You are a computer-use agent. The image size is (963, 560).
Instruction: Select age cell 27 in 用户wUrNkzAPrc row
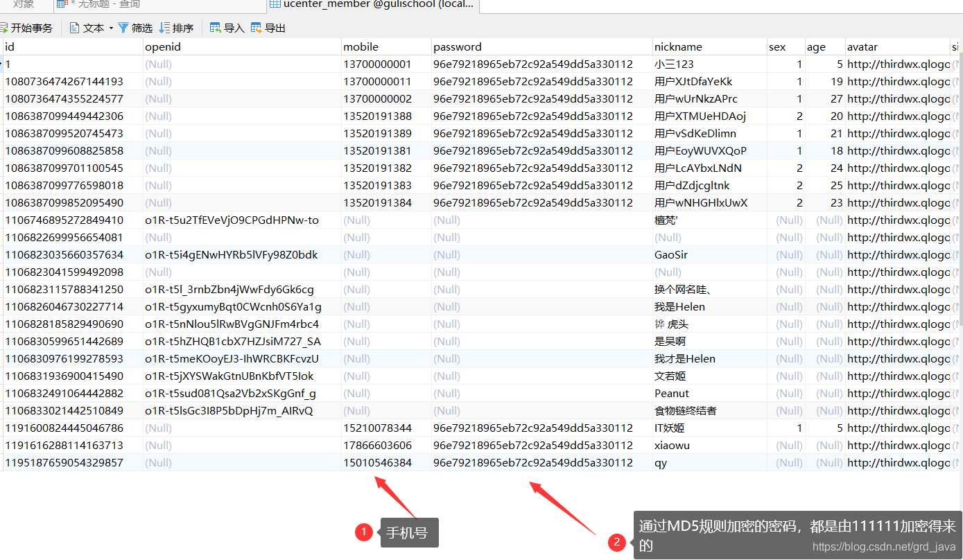[x=824, y=99]
